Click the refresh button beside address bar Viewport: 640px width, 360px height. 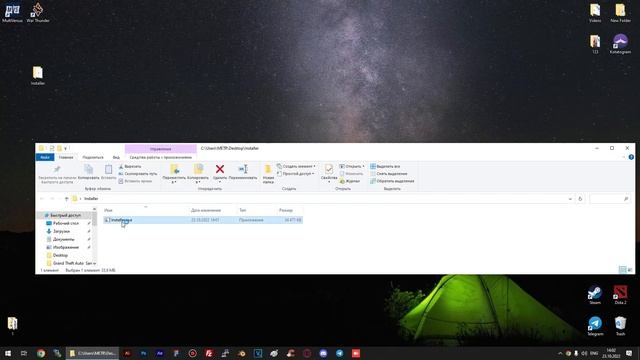pos(580,199)
